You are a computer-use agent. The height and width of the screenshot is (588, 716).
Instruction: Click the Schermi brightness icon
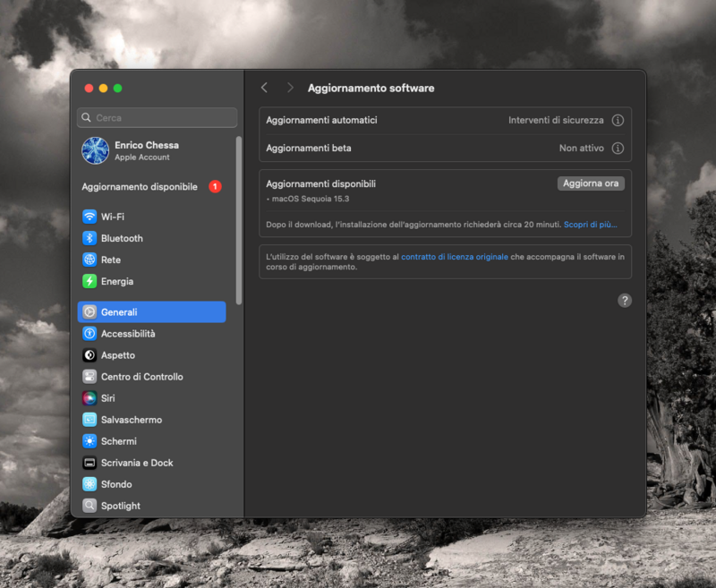(89, 440)
